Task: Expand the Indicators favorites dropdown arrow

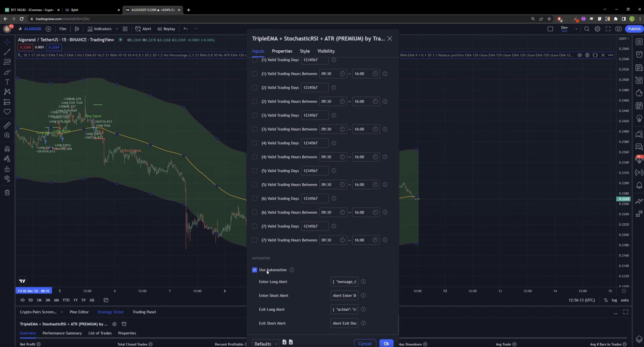Action: pyautogui.click(x=117, y=29)
